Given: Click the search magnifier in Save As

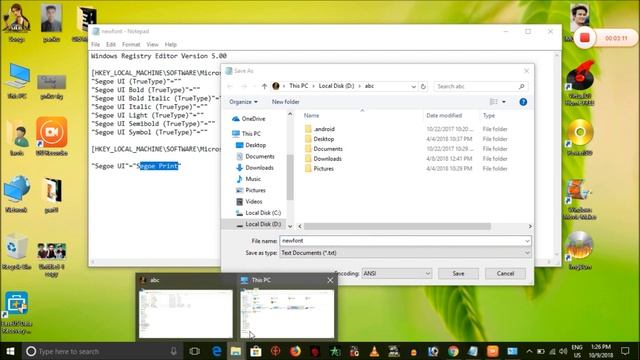Looking at the screenshot, I should pos(521,86).
